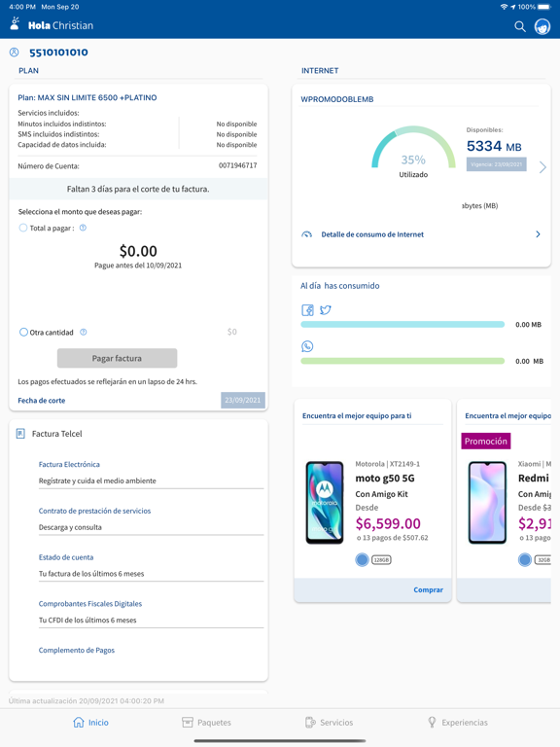Open Factura Electrónica link

[69, 465]
